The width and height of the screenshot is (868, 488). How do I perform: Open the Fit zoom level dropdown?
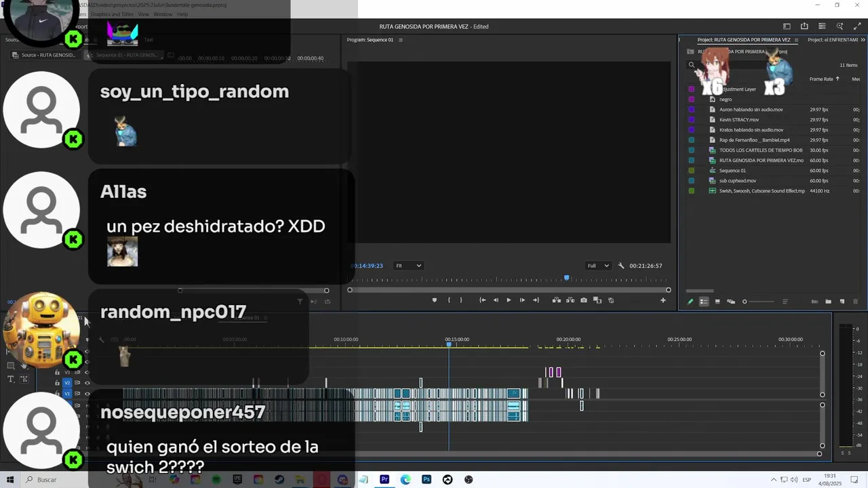click(x=409, y=266)
